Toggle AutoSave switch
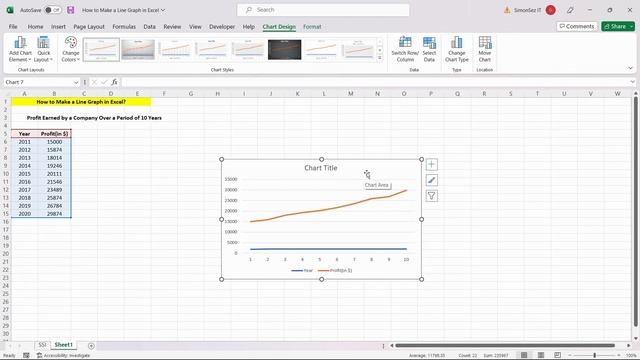Viewport: 640px width, 360px height. (x=52, y=10)
